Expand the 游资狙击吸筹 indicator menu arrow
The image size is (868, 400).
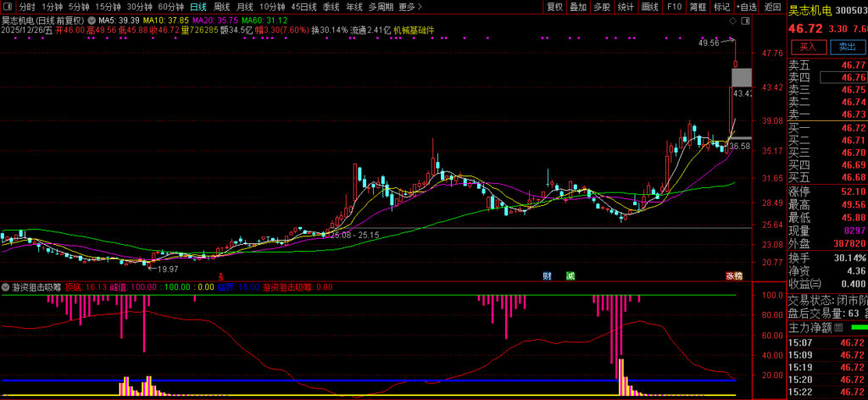click(x=5, y=287)
